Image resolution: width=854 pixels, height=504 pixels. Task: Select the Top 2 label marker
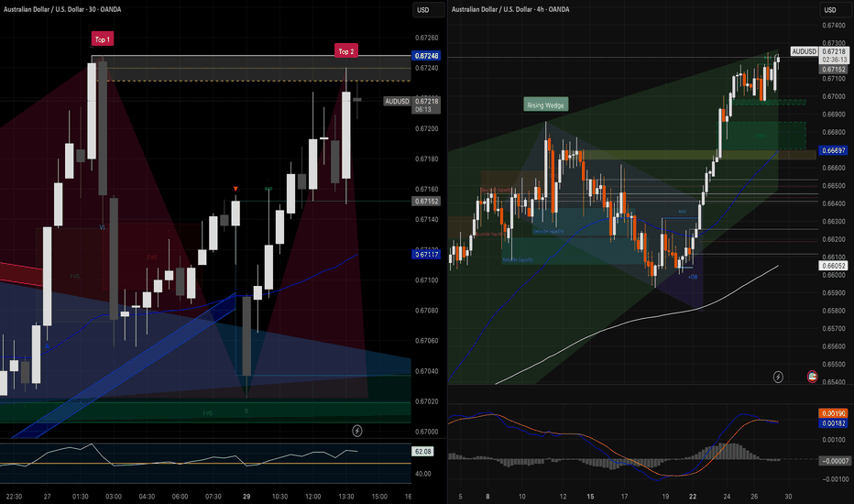(x=345, y=52)
